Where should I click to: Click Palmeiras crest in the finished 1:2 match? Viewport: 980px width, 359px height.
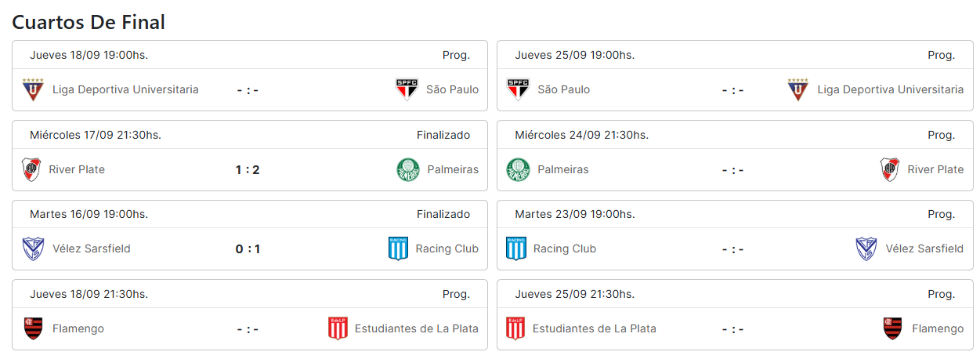408,170
